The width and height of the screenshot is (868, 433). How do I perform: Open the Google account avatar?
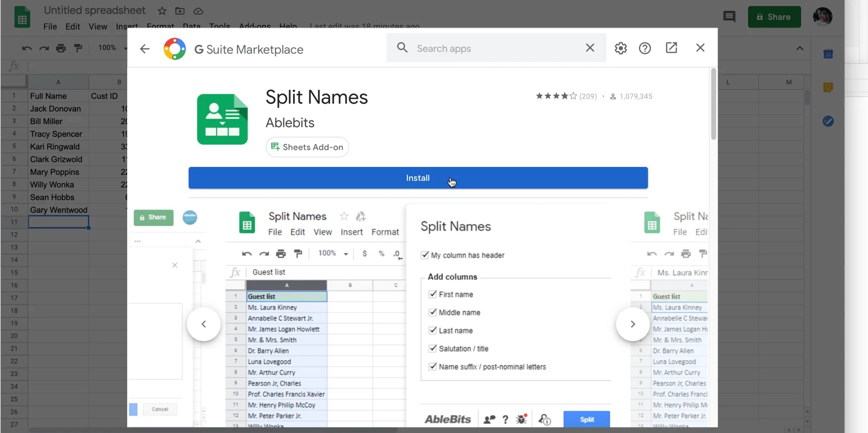click(x=823, y=17)
